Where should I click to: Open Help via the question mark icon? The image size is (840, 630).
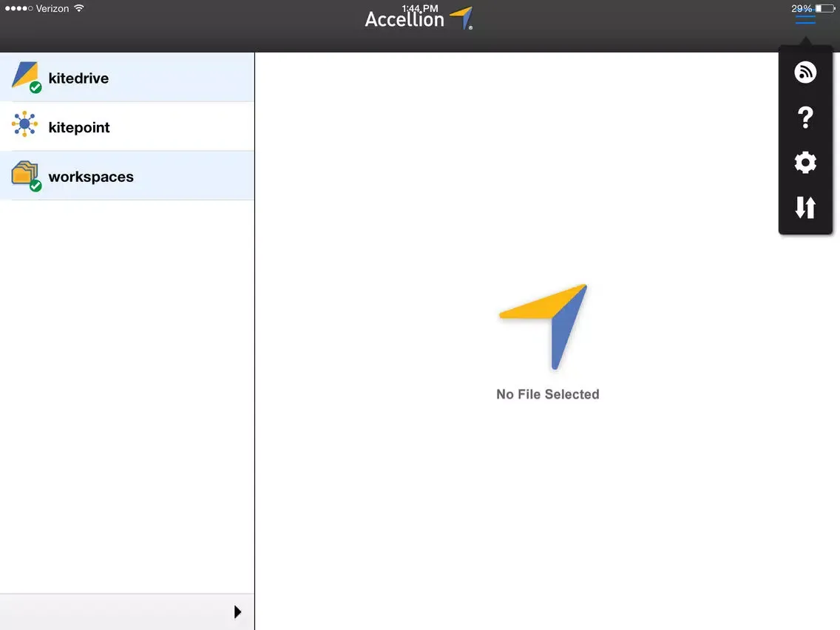(x=805, y=117)
